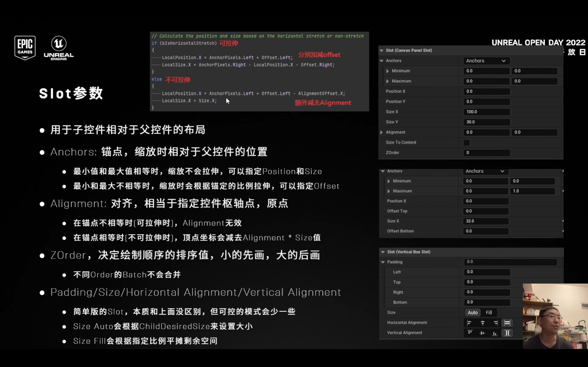Click the Size X field showing 100.0
This screenshot has width=588, height=367.
(x=486, y=112)
